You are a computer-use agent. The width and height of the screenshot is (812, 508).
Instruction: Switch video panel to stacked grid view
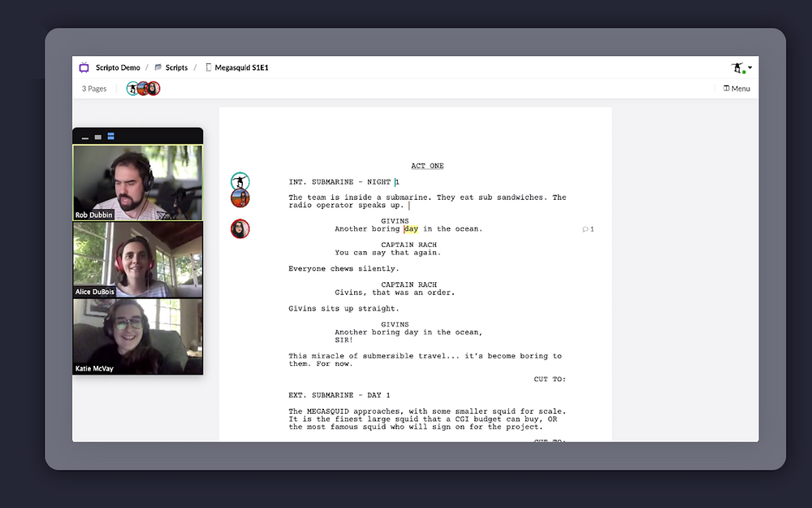110,137
